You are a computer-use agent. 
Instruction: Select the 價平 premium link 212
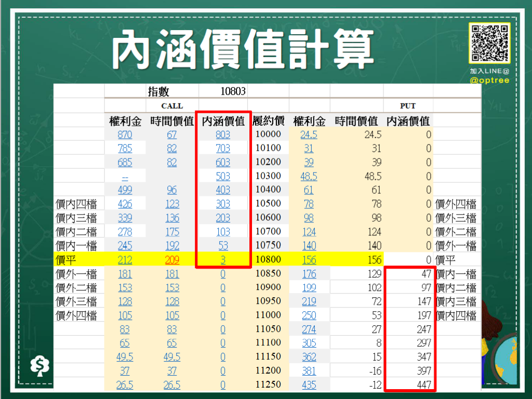(x=125, y=259)
